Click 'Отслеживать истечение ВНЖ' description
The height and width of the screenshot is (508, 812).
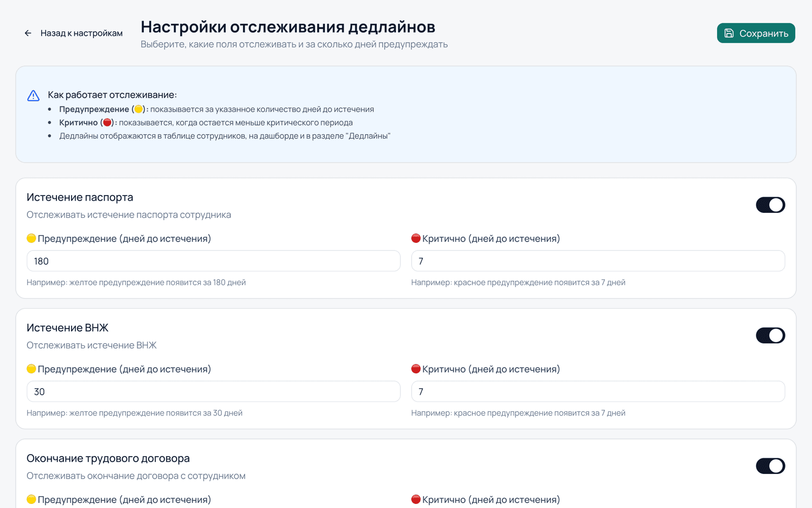point(91,345)
